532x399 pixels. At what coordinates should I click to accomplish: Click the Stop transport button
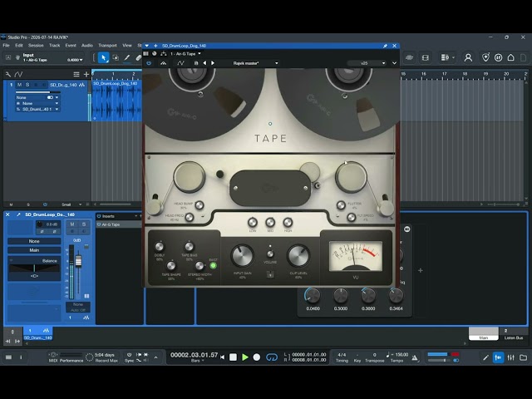click(x=233, y=357)
